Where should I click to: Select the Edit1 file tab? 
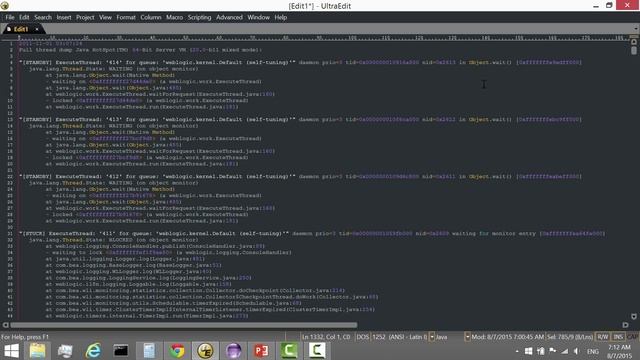20,29
